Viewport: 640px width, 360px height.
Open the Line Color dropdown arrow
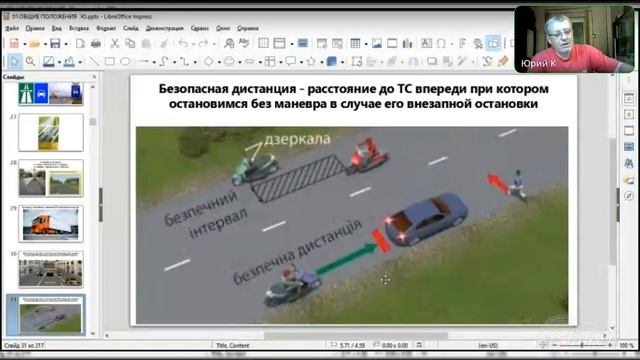[59, 62]
